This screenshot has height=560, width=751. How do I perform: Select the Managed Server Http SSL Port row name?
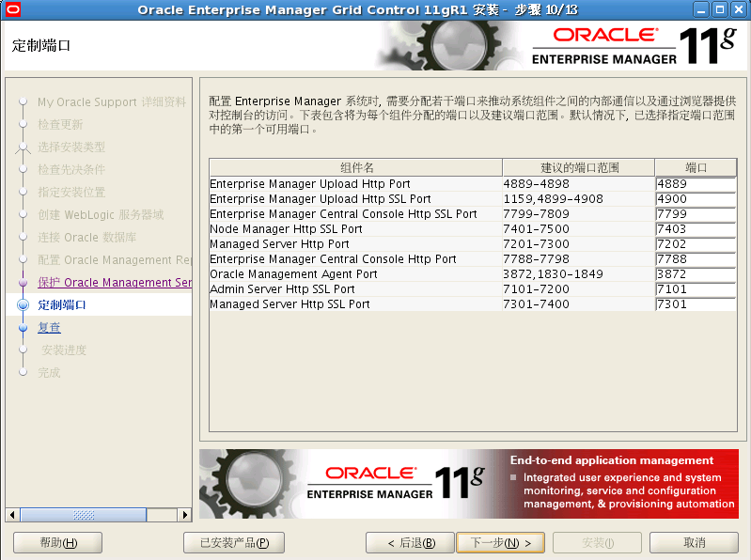pyautogui.click(x=289, y=304)
